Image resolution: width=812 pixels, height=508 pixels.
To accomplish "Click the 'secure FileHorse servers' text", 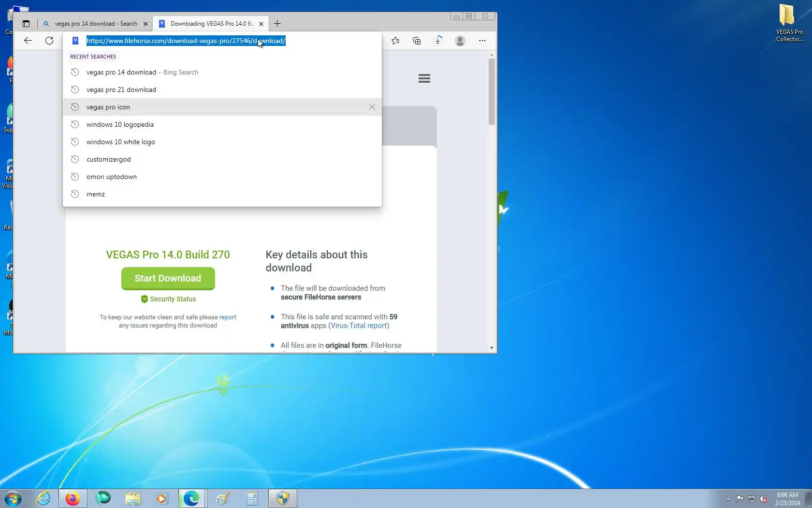I will [x=321, y=297].
